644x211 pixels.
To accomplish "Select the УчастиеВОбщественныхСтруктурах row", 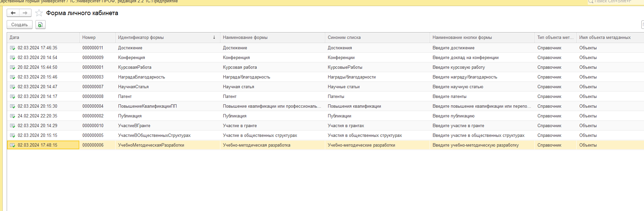I will point(154,136).
